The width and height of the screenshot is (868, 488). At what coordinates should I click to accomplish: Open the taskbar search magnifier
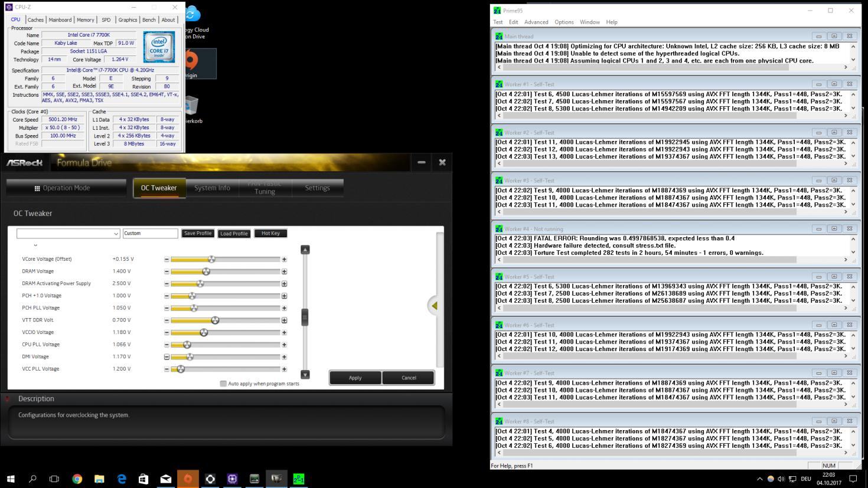(x=32, y=479)
